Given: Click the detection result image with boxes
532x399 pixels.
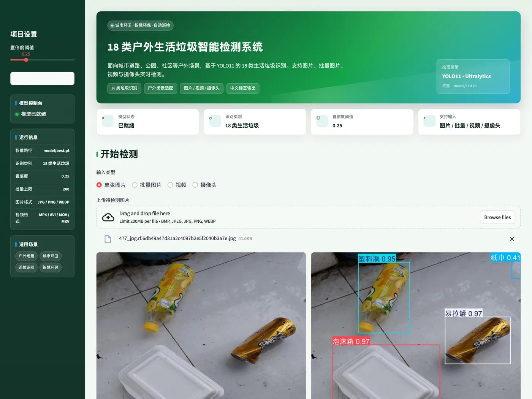Looking at the screenshot, I should point(416,326).
